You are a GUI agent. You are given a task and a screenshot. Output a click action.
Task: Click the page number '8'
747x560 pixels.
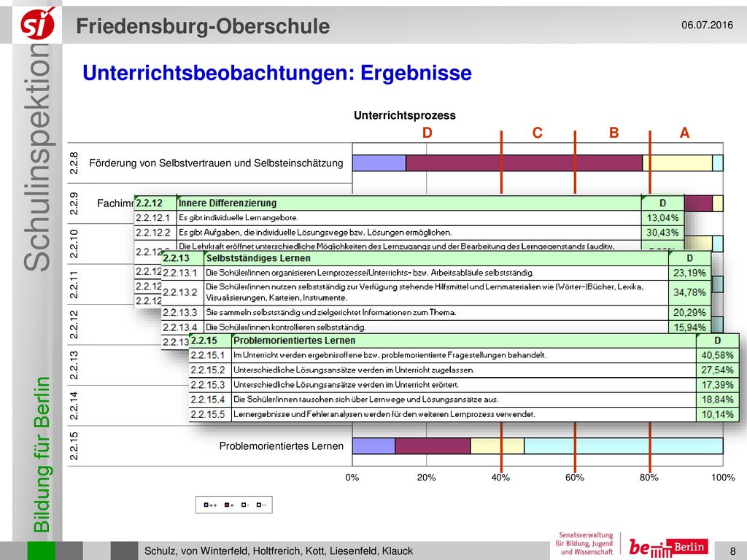click(732, 551)
